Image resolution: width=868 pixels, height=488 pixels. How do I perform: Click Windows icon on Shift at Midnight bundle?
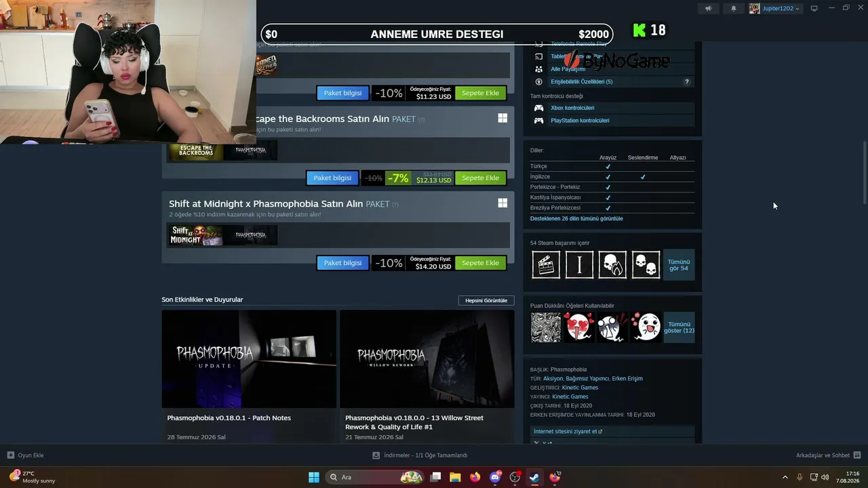[502, 203]
